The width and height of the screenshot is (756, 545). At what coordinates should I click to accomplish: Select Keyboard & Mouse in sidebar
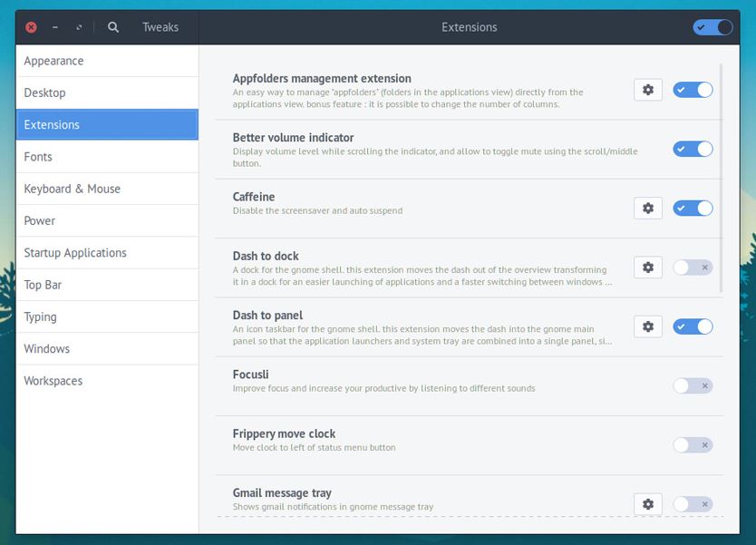pos(72,189)
